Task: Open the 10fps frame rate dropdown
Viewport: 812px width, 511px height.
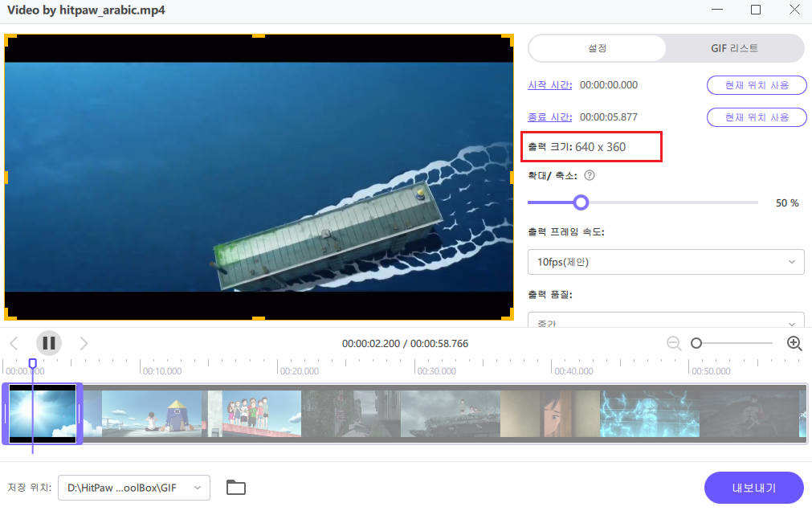Action: [666, 262]
